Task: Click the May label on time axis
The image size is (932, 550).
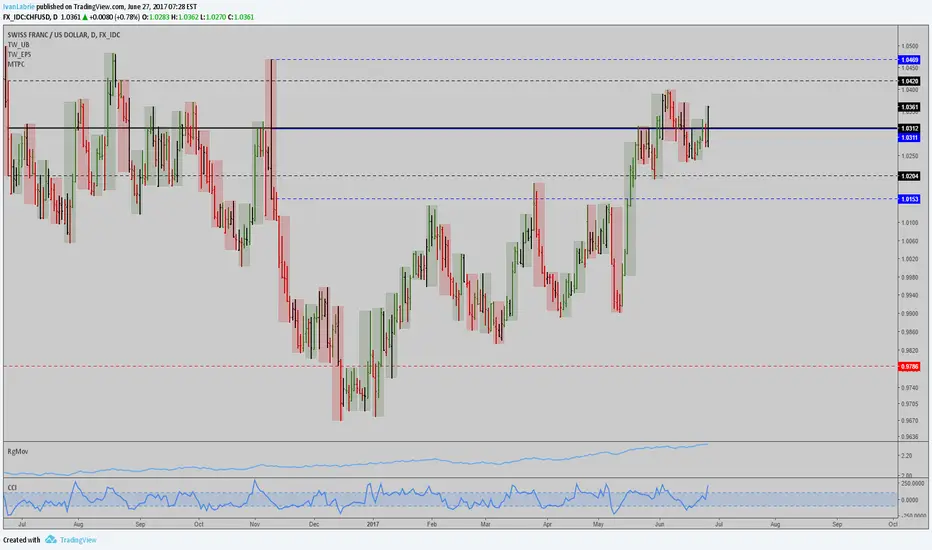Action: pos(598,524)
